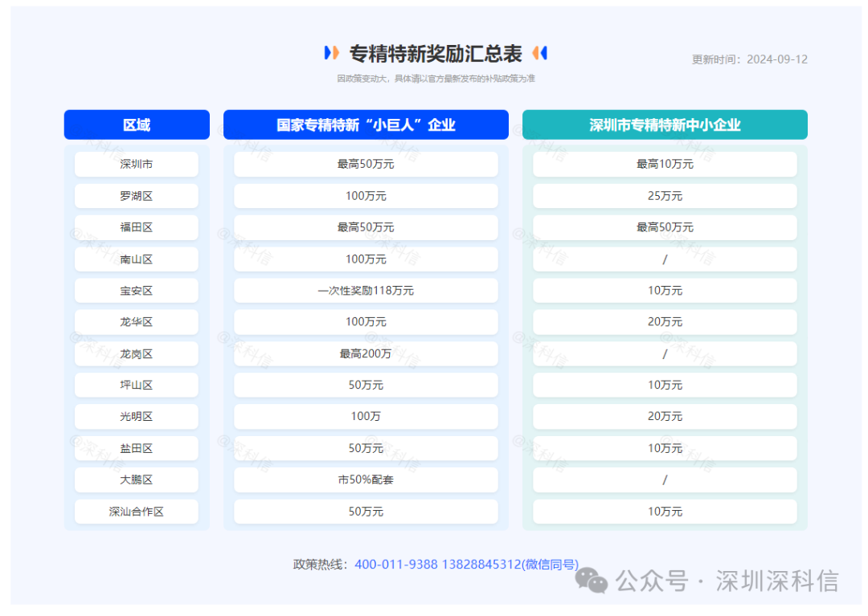Viewport: 868px width, 616px height.
Task: Select the 大鹏区 region cell
Action: 137,479
